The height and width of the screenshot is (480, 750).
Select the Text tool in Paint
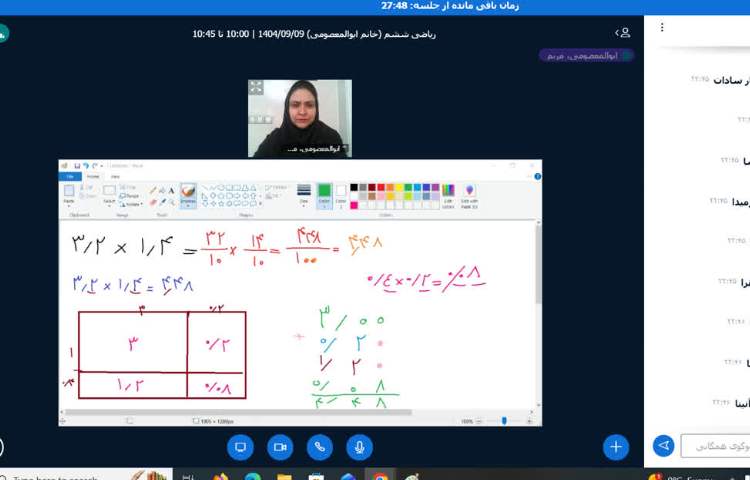click(x=171, y=189)
